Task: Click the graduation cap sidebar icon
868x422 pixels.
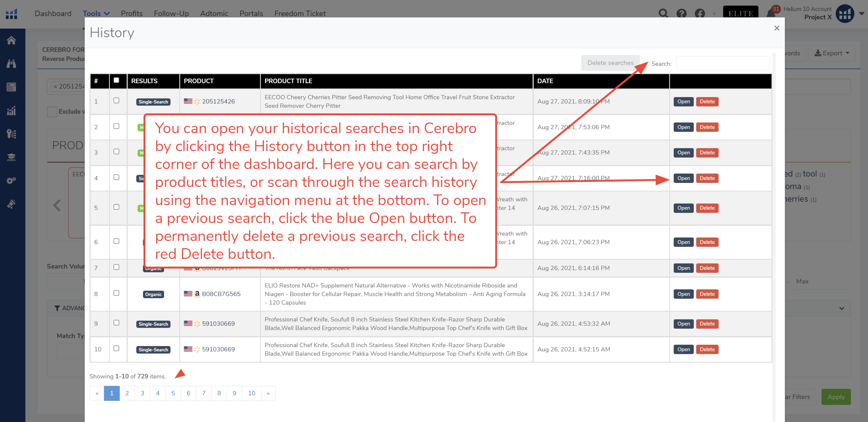Action: [11, 157]
